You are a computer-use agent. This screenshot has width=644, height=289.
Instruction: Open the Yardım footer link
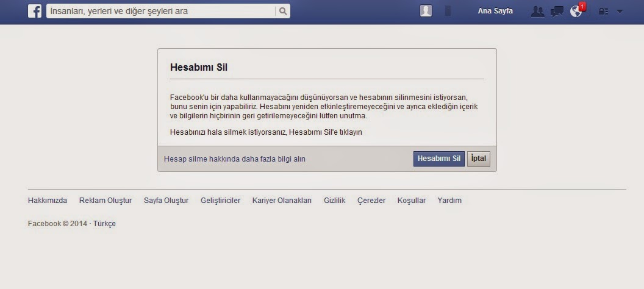pyautogui.click(x=449, y=201)
